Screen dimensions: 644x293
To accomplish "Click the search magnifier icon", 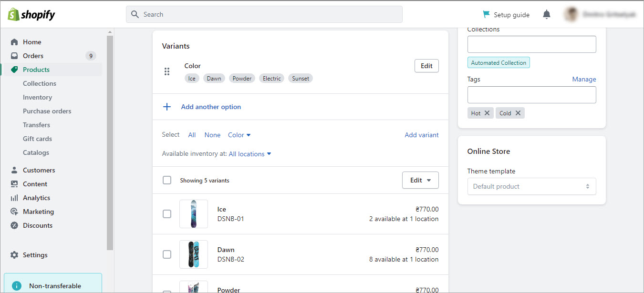I will pyautogui.click(x=135, y=14).
